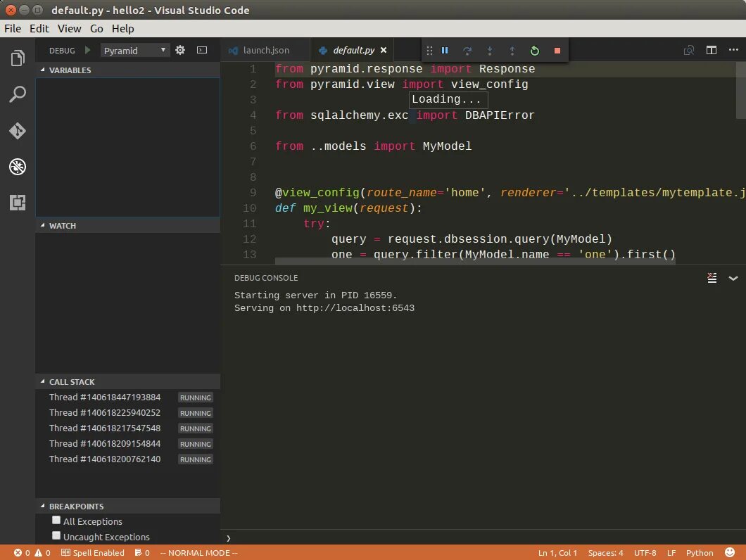Click Step Out in debug toolbar
746x560 pixels.
[512, 51]
